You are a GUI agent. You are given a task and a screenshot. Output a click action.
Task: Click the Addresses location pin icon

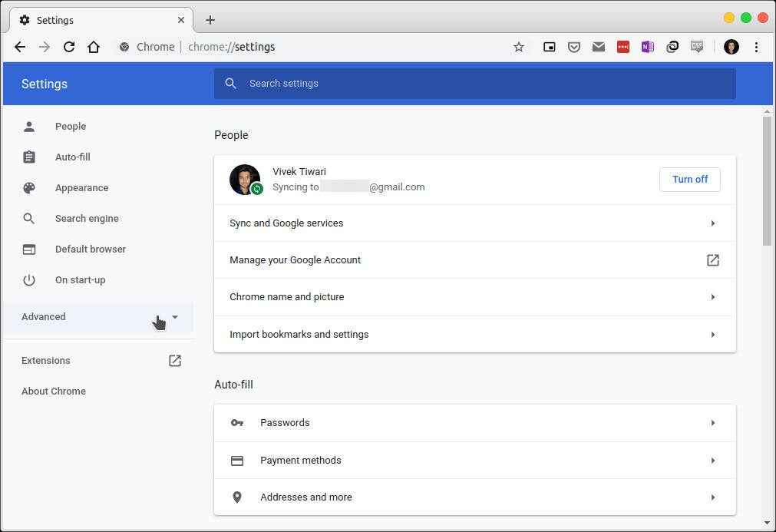pos(237,497)
